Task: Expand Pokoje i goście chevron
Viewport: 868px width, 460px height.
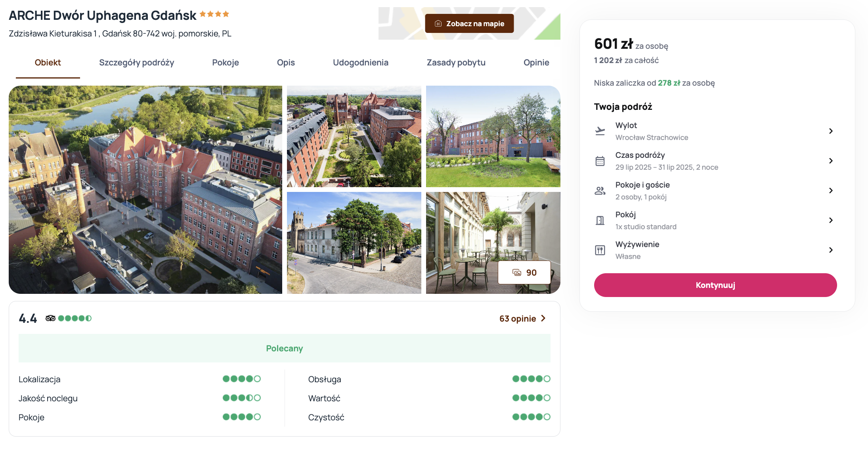Action: coord(831,190)
